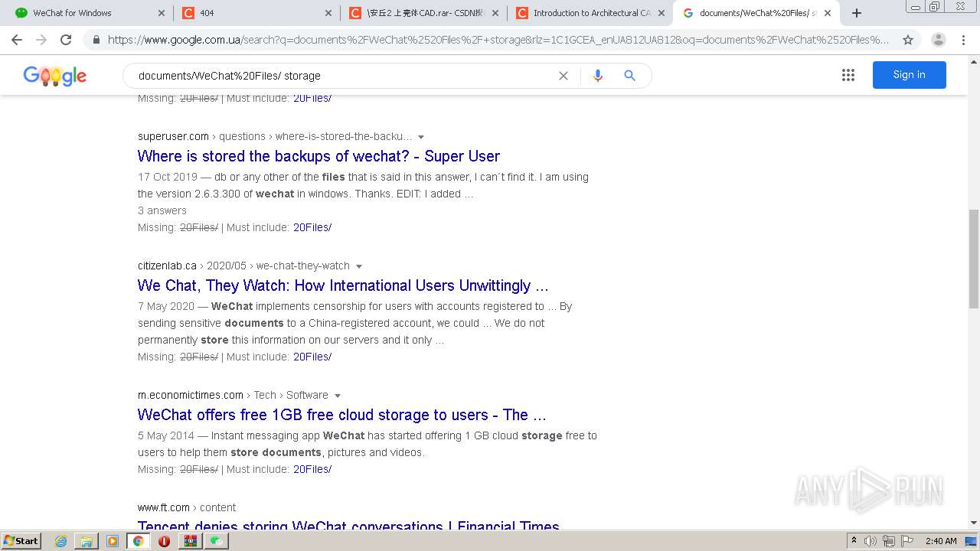Open 'Where is stored the backups of wechat?' result
Screen dimensions: 980x551
[x=318, y=156]
